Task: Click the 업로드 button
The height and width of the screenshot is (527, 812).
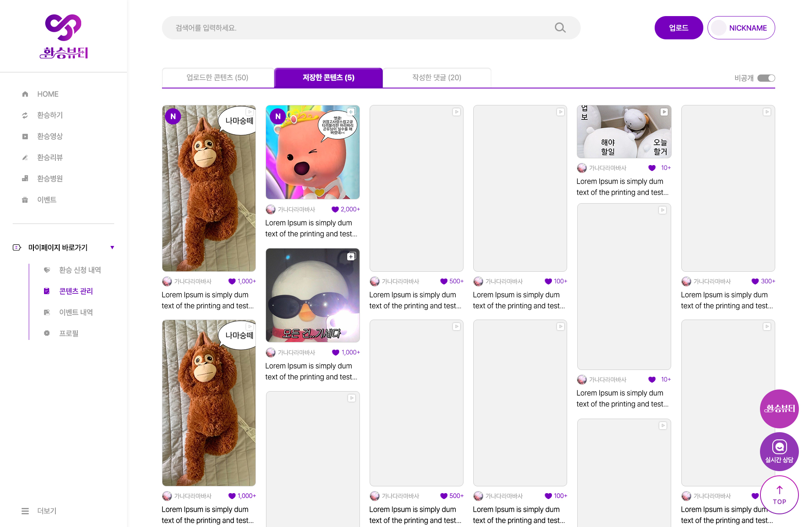Action: 678,28
